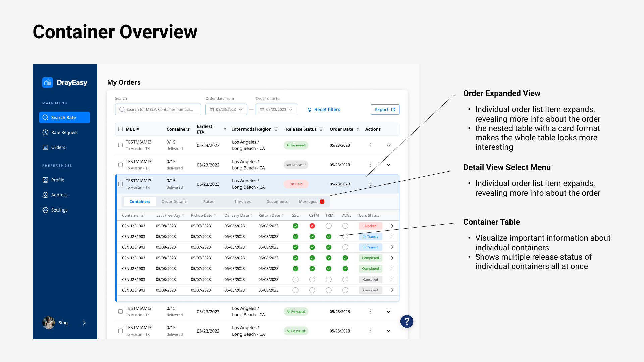The width and height of the screenshot is (644, 362).
Task: Switch to the Order Details tab
Action: click(x=174, y=202)
